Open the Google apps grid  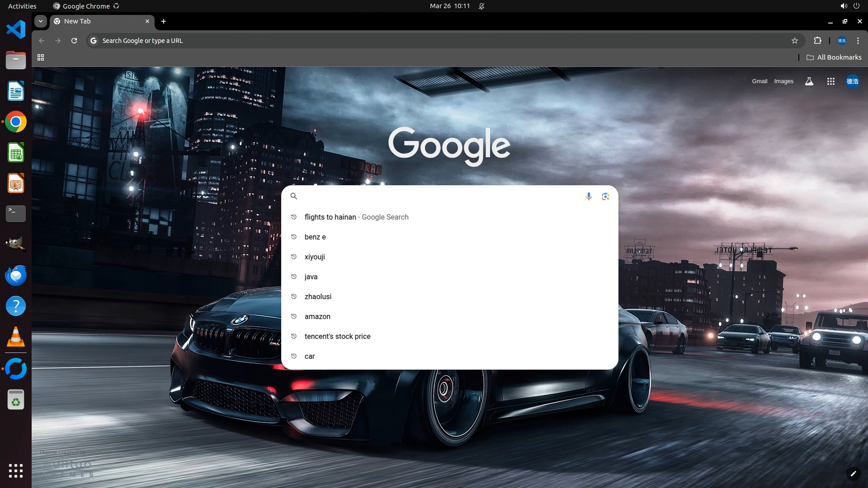click(830, 81)
